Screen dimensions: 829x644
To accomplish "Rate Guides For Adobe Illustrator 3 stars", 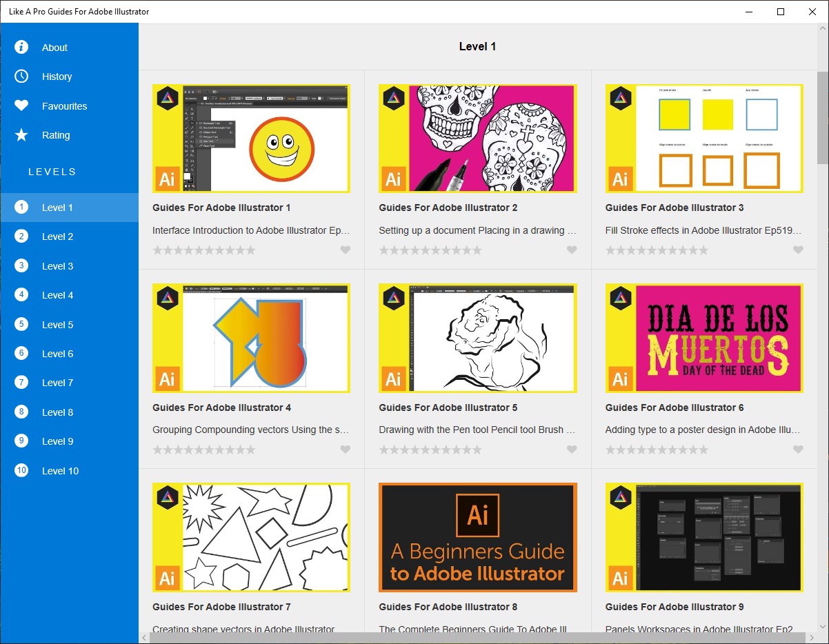I will pos(657,250).
